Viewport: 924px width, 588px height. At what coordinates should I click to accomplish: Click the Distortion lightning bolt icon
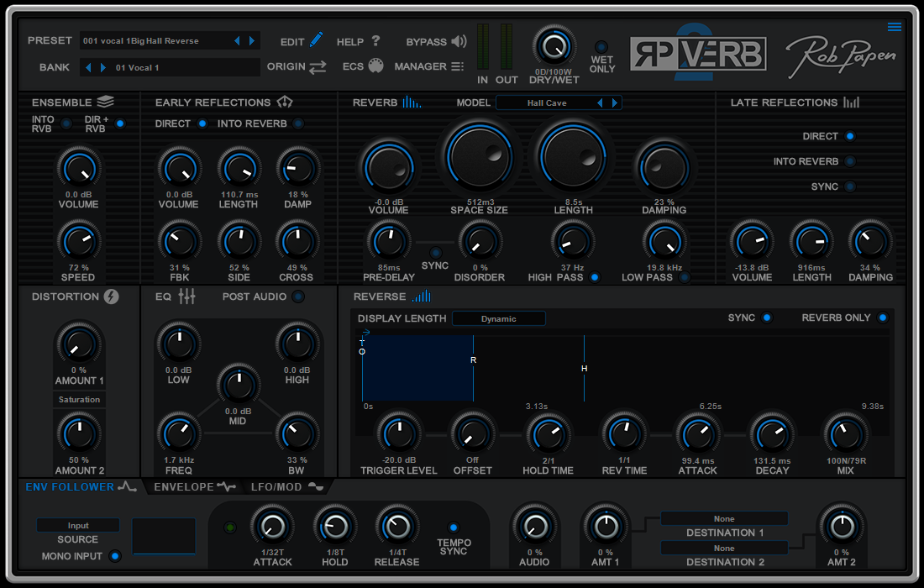[112, 297]
